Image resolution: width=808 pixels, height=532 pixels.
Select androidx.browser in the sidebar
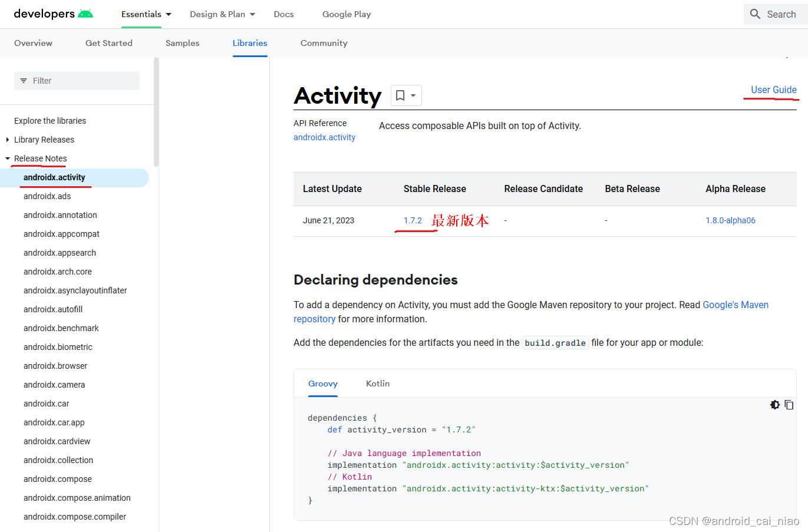click(x=55, y=366)
